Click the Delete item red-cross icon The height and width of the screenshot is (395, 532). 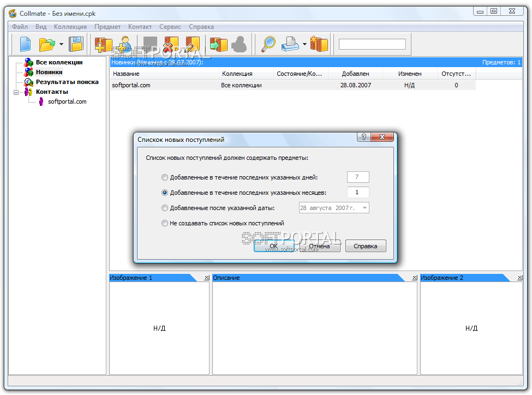171,44
